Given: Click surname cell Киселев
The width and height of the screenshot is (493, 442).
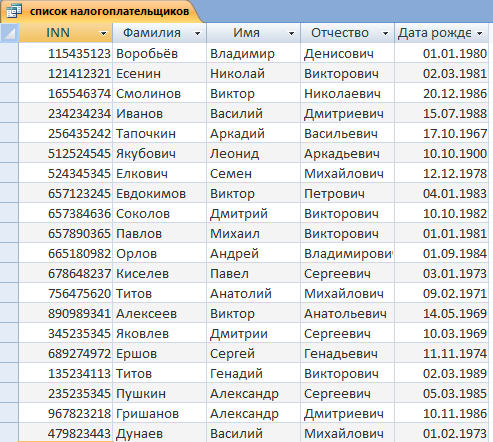Looking at the screenshot, I should (x=160, y=273).
